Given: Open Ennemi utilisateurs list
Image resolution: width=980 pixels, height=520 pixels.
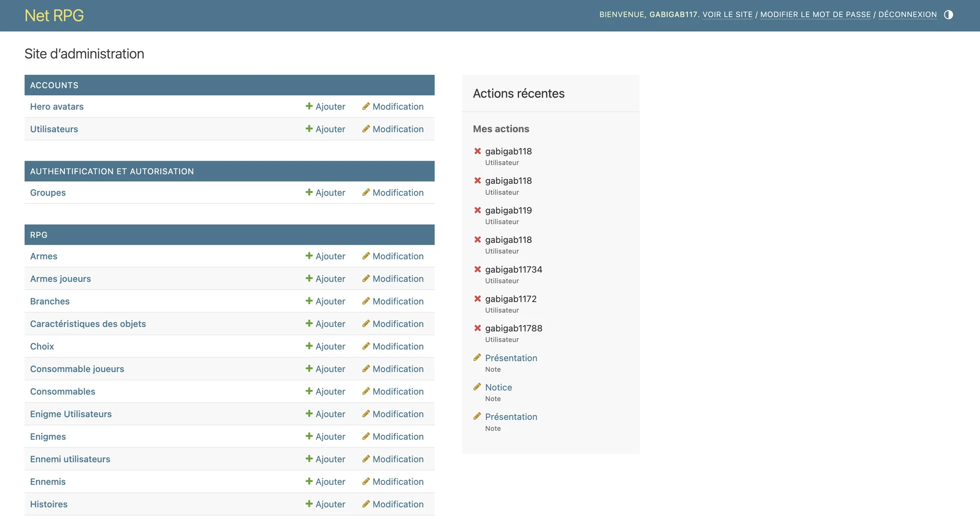Looking at the screenshot, I should click(70, 459).
